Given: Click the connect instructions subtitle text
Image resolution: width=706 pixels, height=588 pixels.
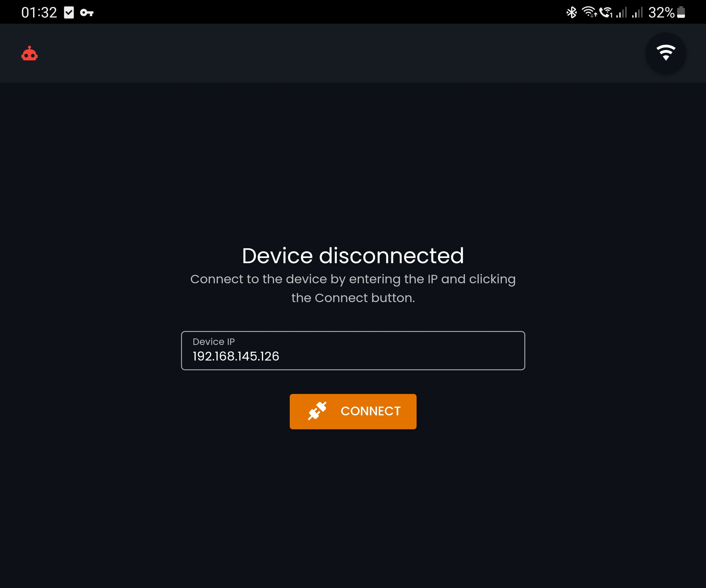Looking at the screenshot, I should (353, 288).
